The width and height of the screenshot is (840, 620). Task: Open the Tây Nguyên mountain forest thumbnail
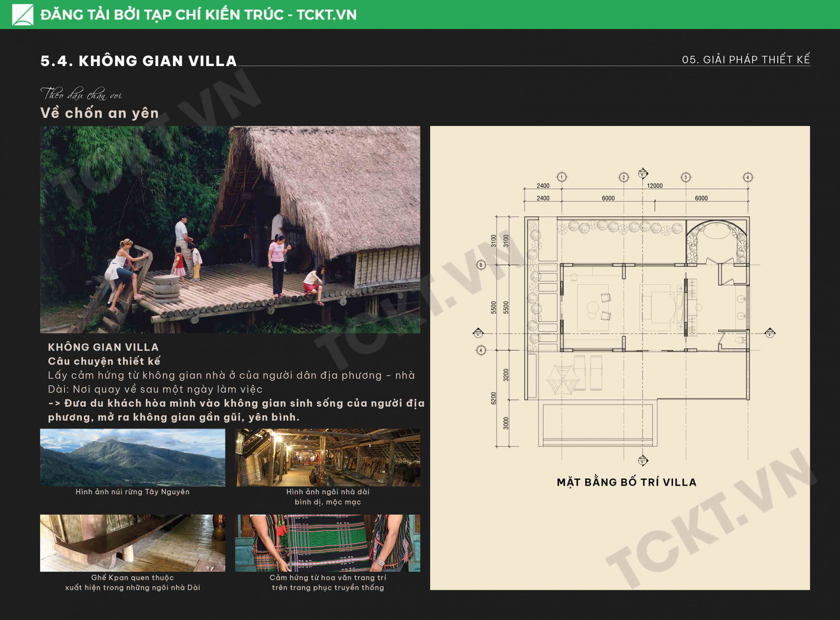133,458
